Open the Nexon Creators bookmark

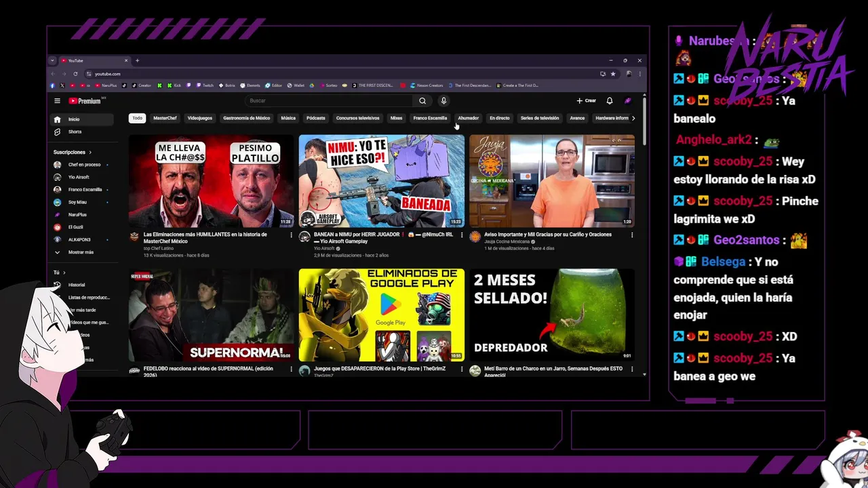click(x=426, y=85)
